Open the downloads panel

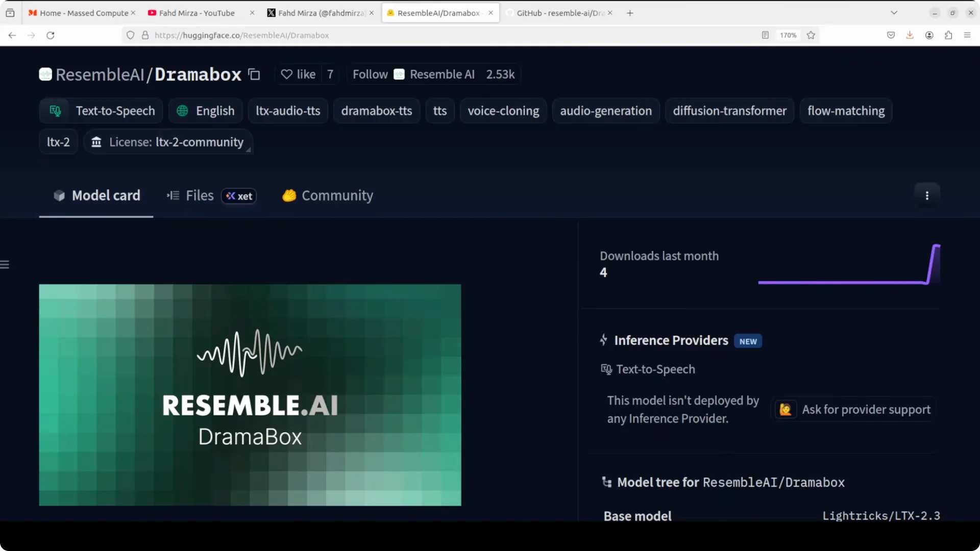tap(910, 35)
